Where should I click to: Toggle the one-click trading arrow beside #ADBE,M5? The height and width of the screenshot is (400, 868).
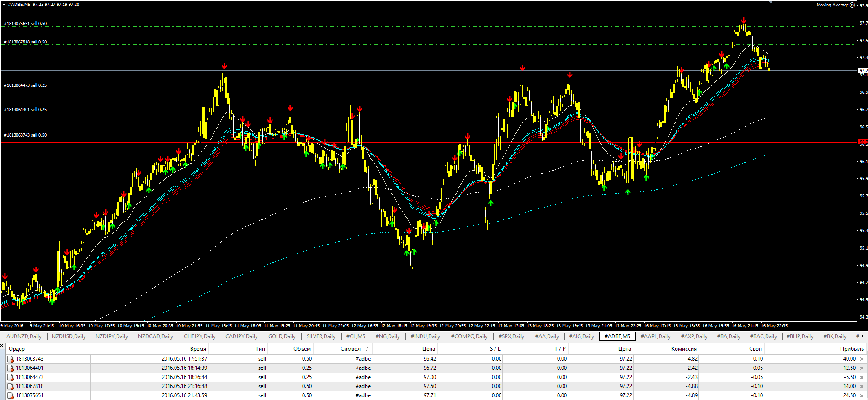pyautogui.click(x=4, y=5)
